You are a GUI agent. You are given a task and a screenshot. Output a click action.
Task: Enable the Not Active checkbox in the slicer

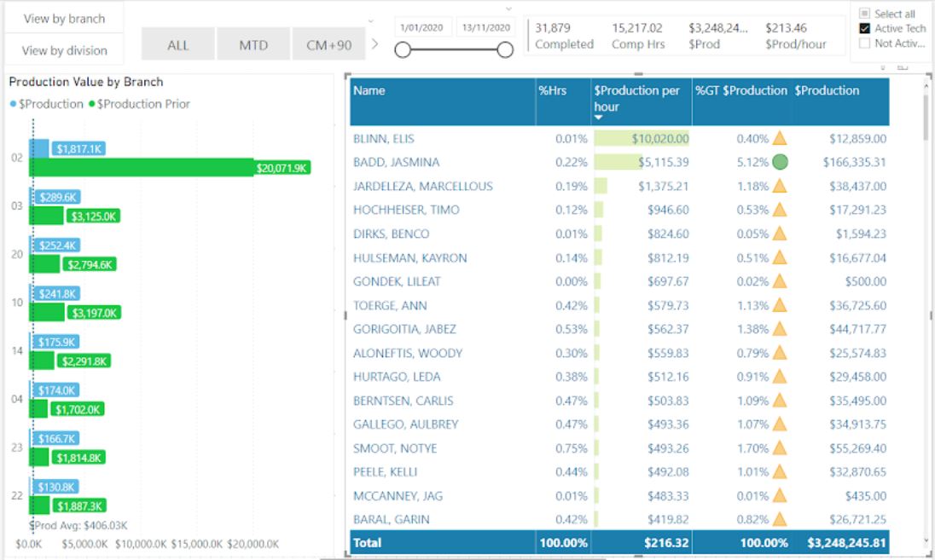(866, 42)
